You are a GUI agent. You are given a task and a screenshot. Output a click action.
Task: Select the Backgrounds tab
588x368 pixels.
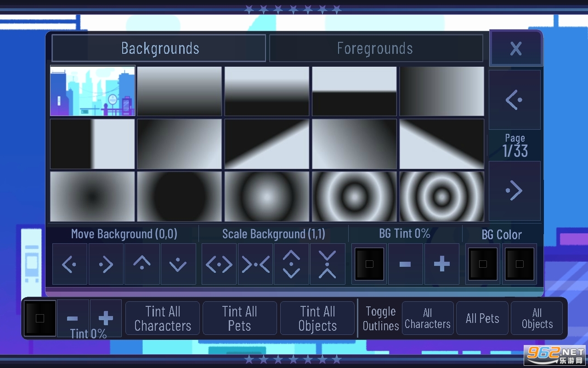tap(159, 48)
